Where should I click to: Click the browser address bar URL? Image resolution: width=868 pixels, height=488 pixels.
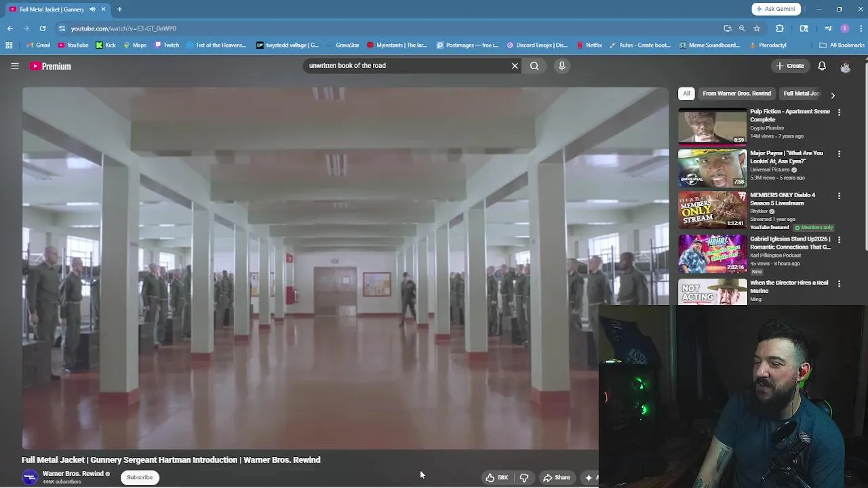click(123, 28)
